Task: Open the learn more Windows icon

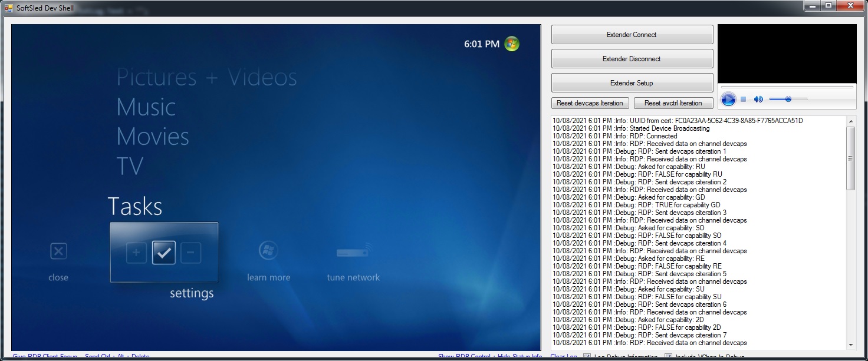Action: [x=268, y=250]
